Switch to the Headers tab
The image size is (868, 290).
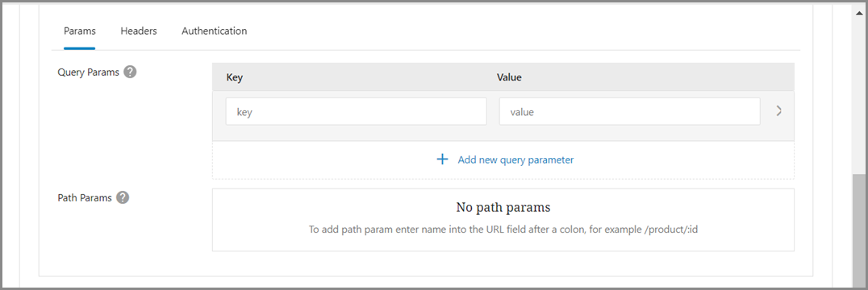(139, 31)
